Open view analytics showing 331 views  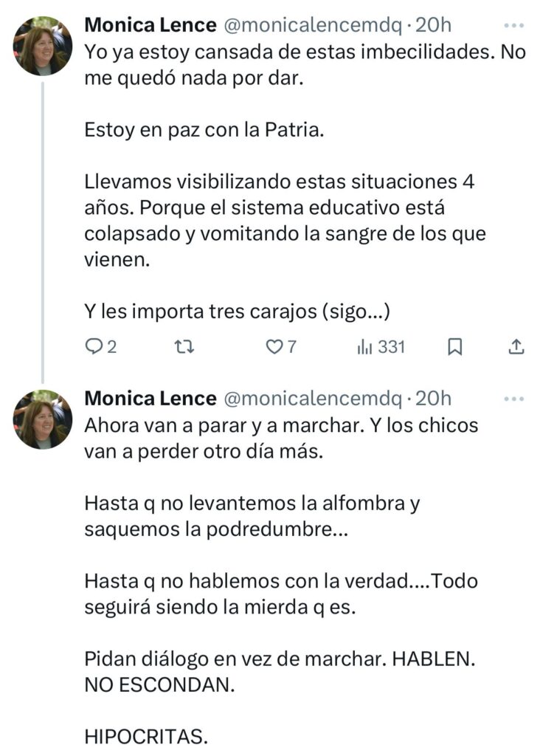pyautogui.click(x=381, y=346)
